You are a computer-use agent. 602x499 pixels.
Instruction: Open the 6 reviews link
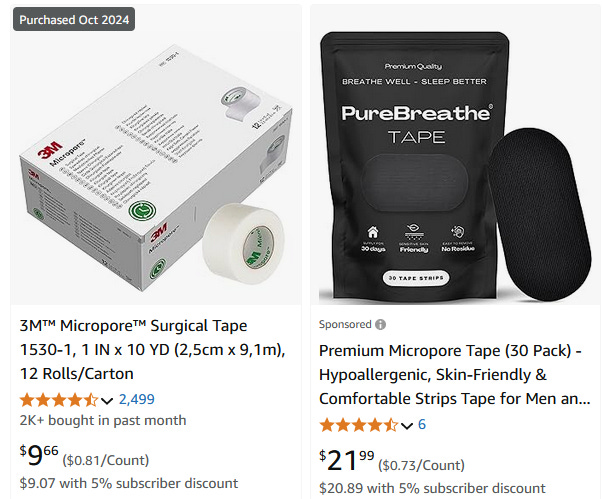pos(422,425)
